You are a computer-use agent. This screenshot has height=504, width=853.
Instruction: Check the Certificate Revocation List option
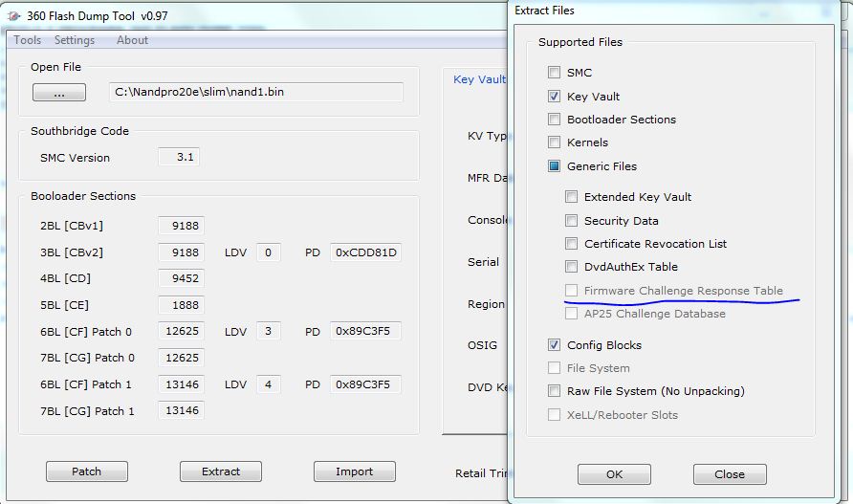click(571, 243)
